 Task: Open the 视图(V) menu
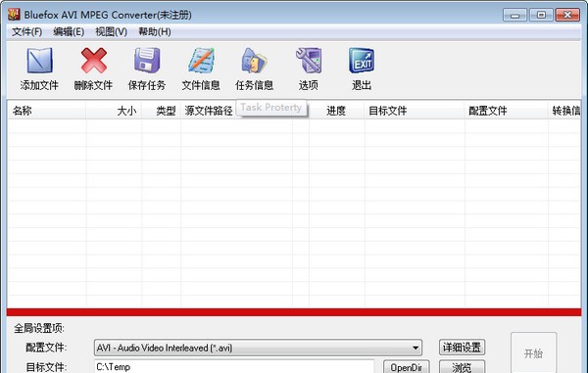point(111,32)
